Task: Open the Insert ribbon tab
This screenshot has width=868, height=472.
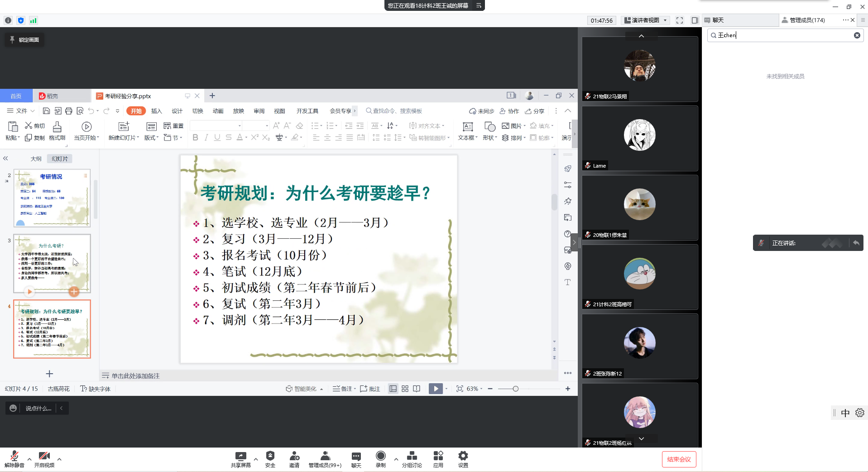Action: tap(156, 111)
